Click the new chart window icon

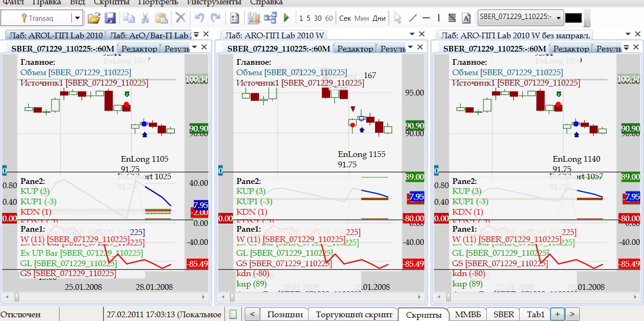[x=254, y=18]
